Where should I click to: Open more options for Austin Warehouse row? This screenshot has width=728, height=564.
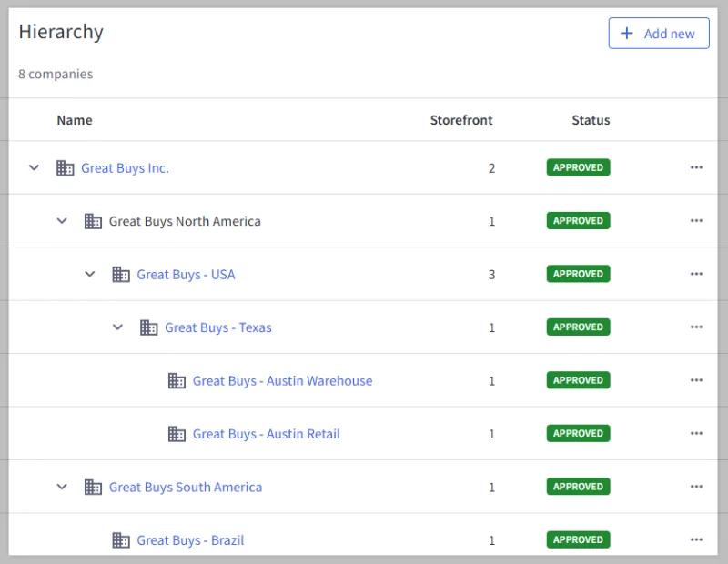click(696, 380)
